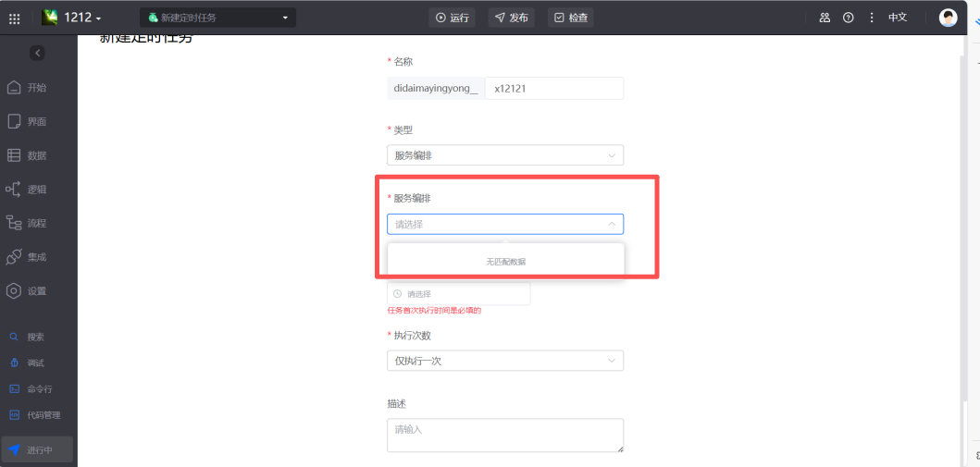Open 设置 section in sidebar
Screen dimensions: 980x467
(x=27, y=291)
